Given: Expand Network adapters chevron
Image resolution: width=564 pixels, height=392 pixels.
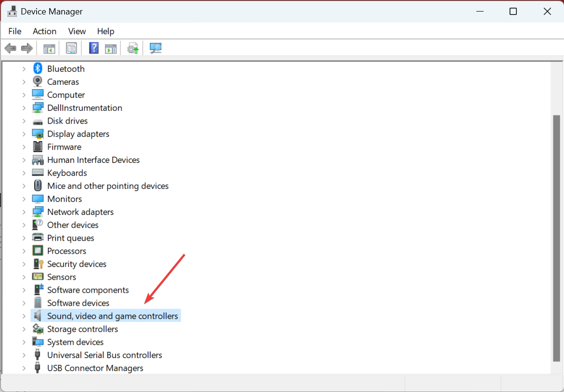Looking at the screenshot, I should [24, 212].
